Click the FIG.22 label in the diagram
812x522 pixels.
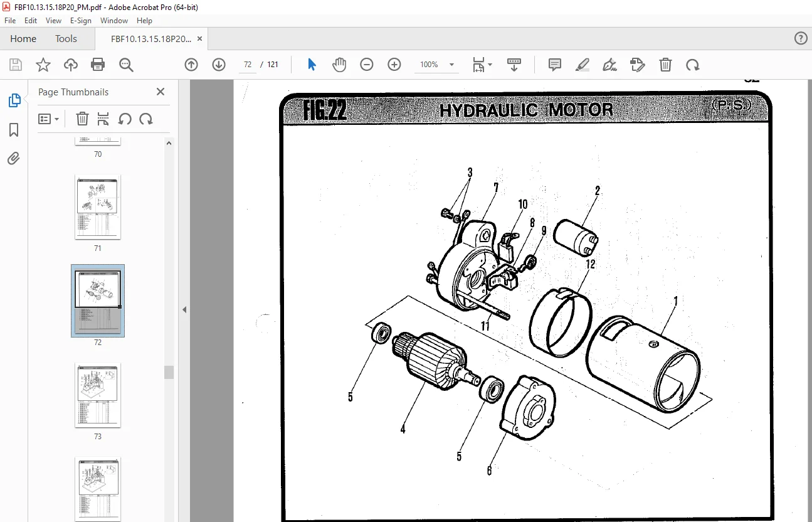pyautogui.click(x=325, y=110)
